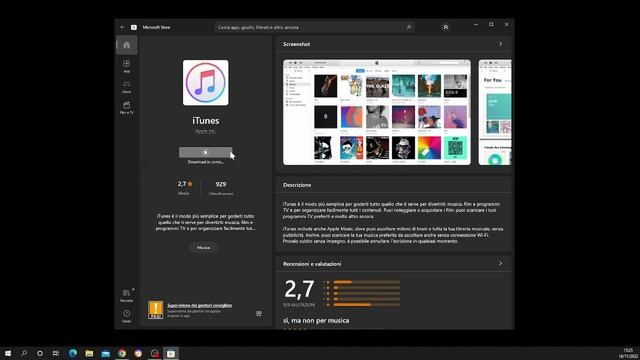The height and width of the screenshot is (360, 640).
Task: Click the 2,7 average rating
Action: click(185, 184)
